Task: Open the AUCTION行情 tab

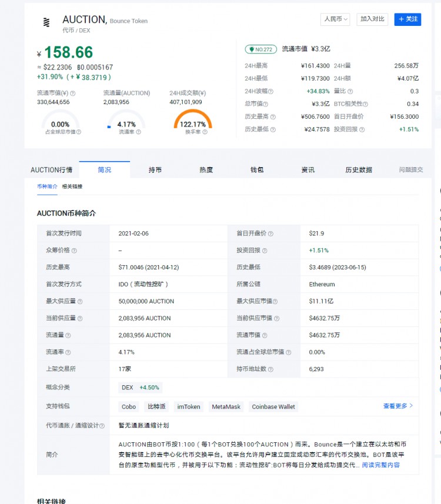Action: coord(51,170)
